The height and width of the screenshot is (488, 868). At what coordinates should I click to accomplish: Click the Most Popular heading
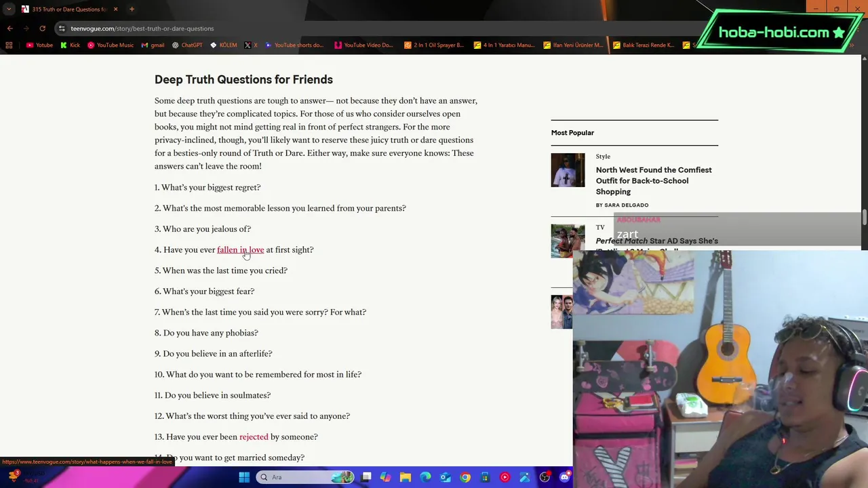coord(572,133)
